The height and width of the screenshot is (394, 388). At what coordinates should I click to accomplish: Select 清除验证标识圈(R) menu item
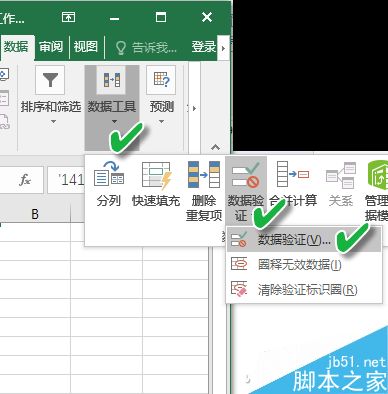(304, 289)
